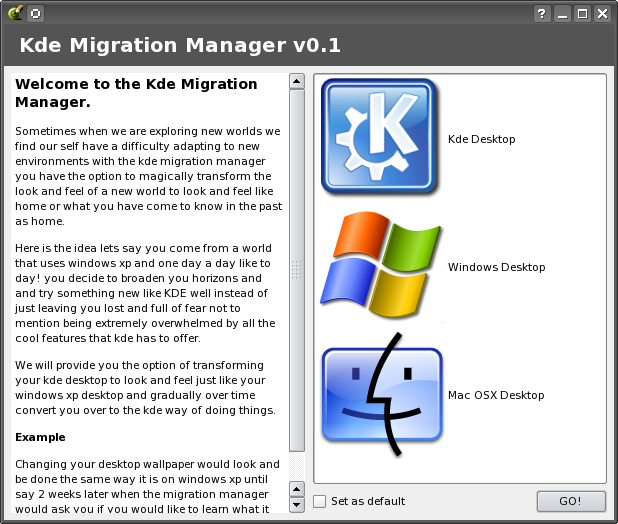Select the 'Windows Desktop' label
Viewport: 618px width, 524px height.
(497, 267)
